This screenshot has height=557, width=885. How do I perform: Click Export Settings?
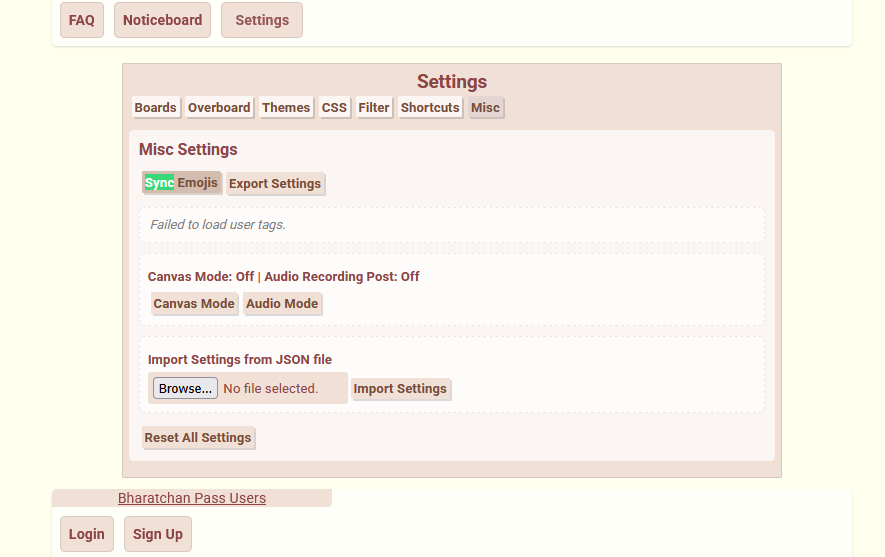point(275,184)
